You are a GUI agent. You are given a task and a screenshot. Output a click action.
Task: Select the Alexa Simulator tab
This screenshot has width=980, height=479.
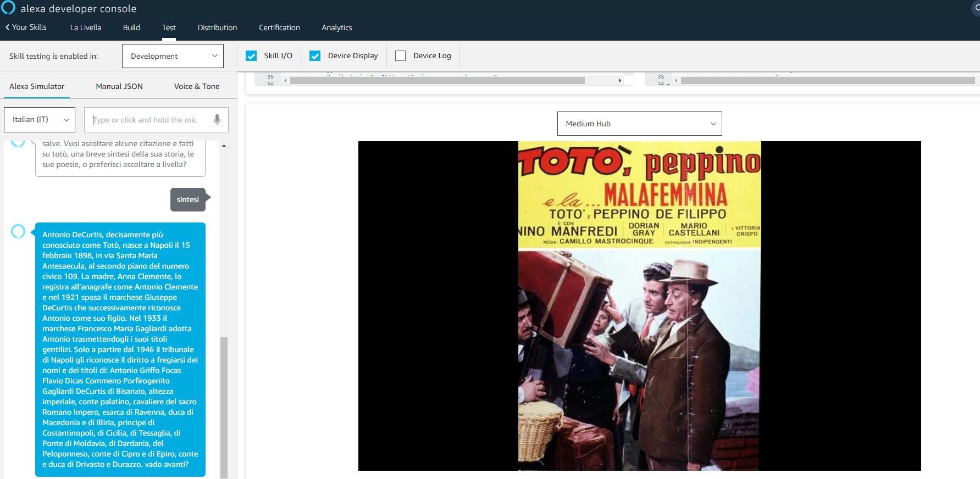click(x=37, y=86)
